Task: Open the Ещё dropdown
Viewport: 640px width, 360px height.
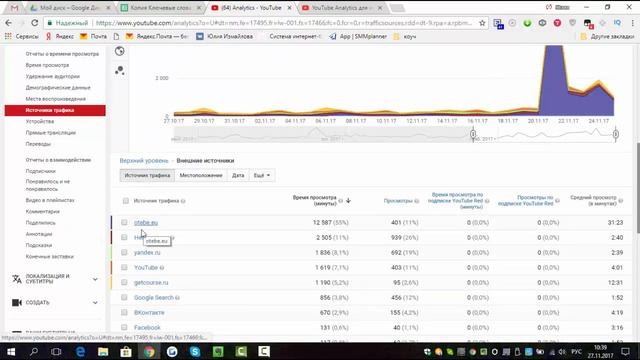Action: tap(262, 176)
